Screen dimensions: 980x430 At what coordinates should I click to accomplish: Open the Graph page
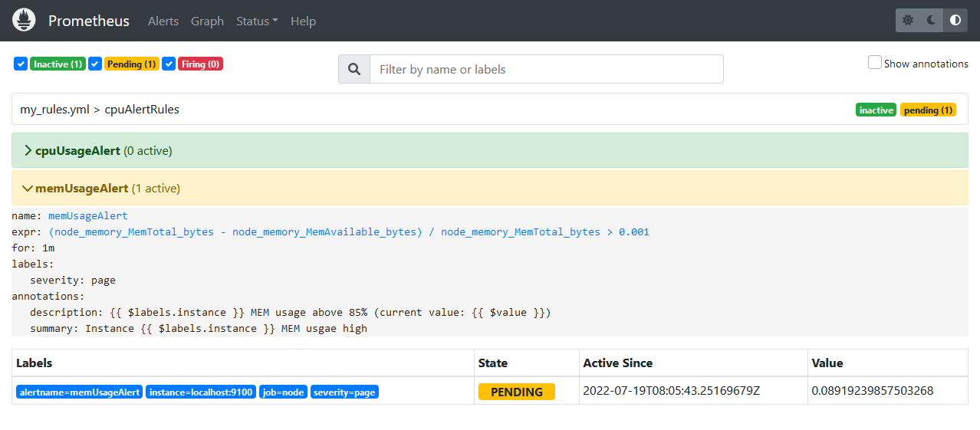point(207,21)
